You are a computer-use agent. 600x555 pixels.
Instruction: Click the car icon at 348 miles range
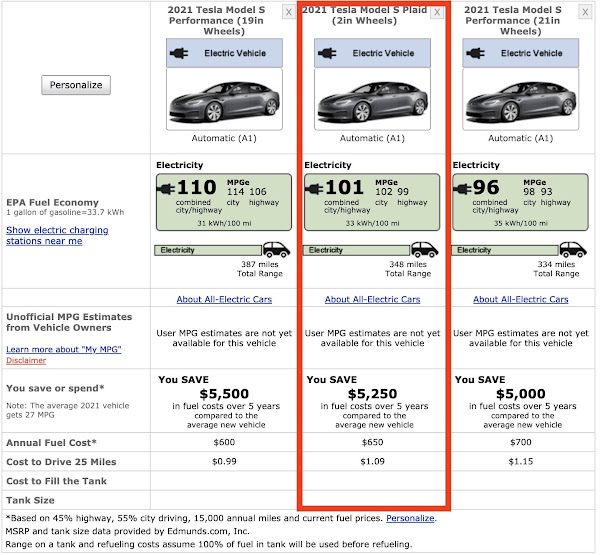point(422,250)
